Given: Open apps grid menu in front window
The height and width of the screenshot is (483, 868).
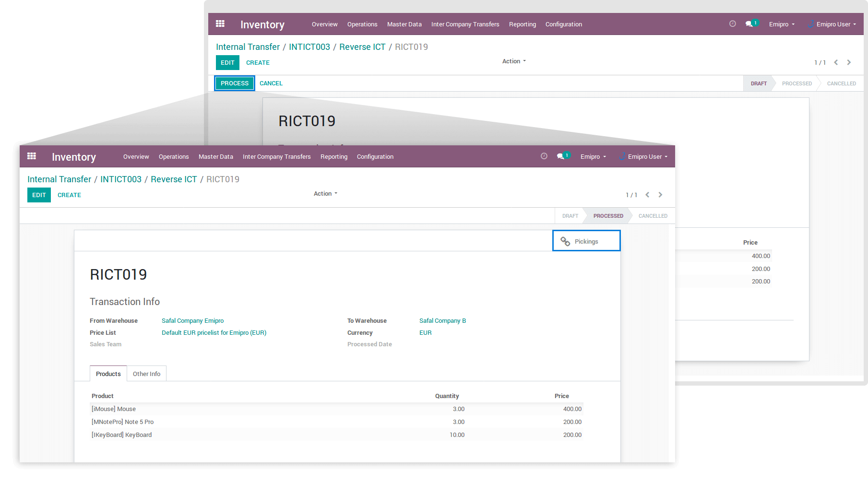Looking at the screenshot, I should [32, 156].
